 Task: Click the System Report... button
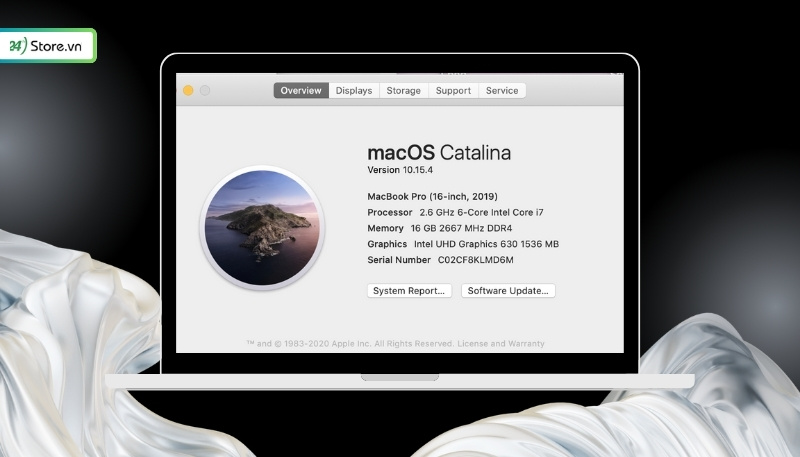409,291
